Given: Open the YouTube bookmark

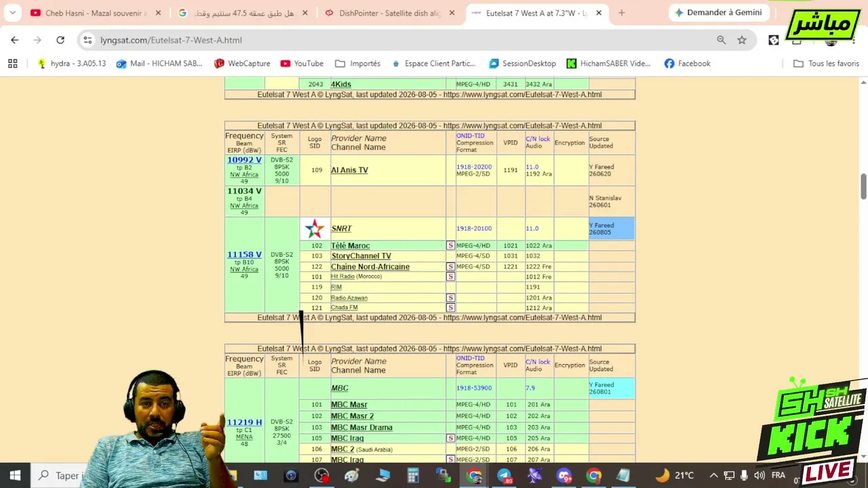Looking at the screenshot, I should [x=302, y=63].
